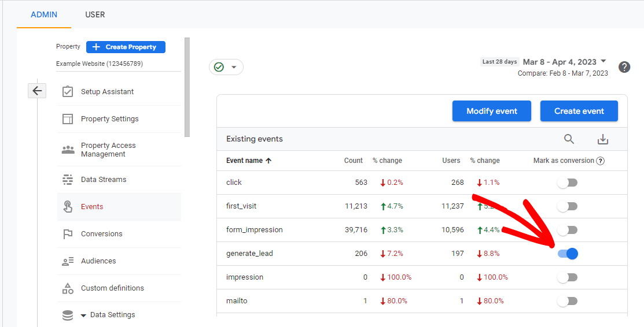644x327 pixels.
Task: Switch to the USER tab
Action: [95, 14]
